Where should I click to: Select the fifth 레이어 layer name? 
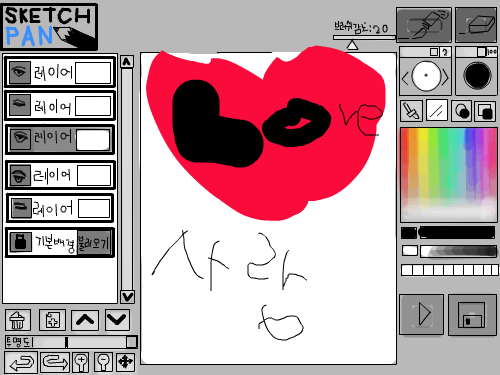(53, 209)
